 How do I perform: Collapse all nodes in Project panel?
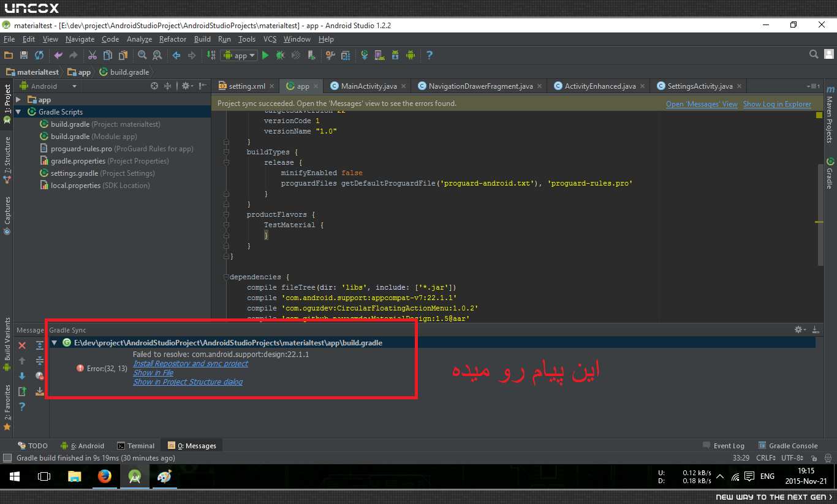167,86
